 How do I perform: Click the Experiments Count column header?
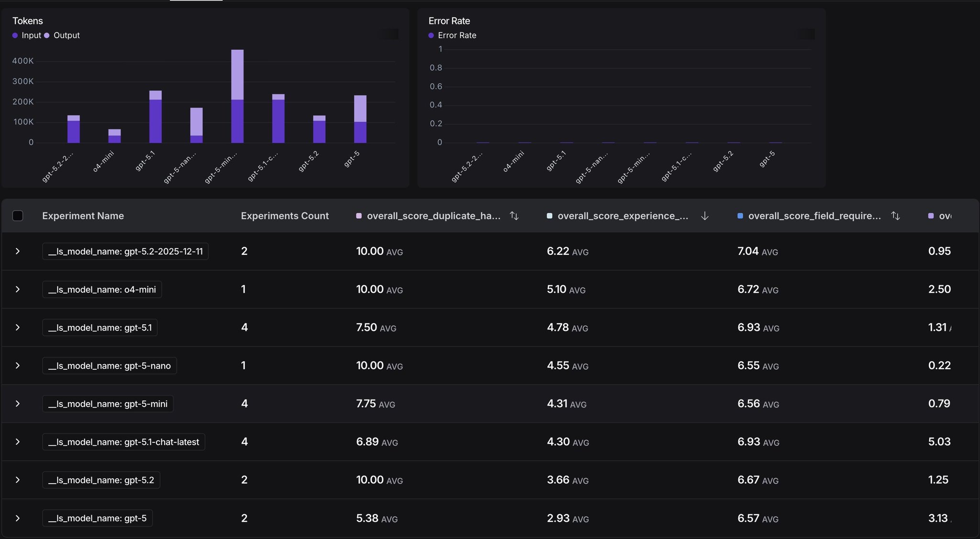(285, 216)
